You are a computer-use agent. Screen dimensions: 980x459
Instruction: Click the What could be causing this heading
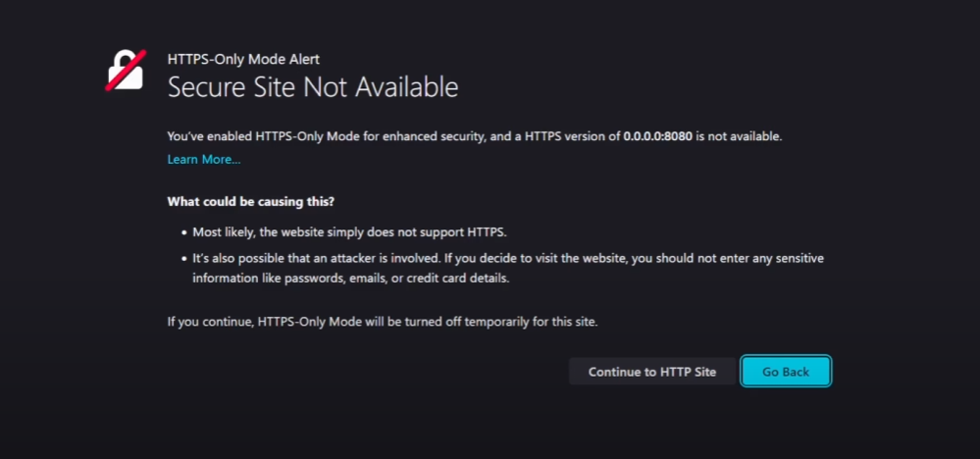tap(250, 202)
